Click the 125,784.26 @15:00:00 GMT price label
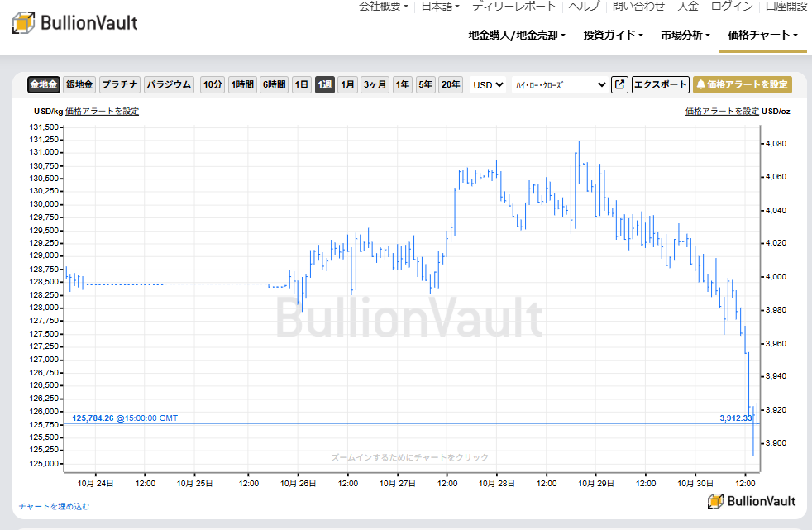The height and width of the screenshot is (530, 812). coord(125,418)
